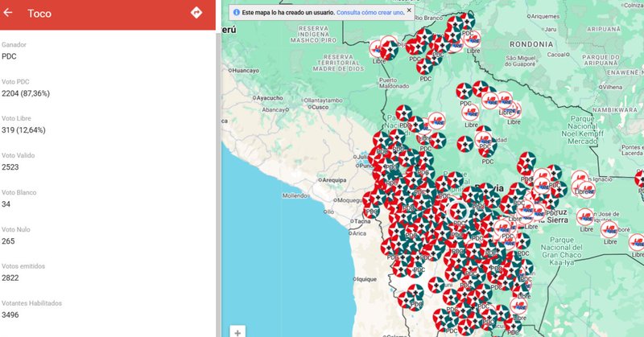Click the Ariquemes city label on map
The image size is (644, 337).
[546, 16]
